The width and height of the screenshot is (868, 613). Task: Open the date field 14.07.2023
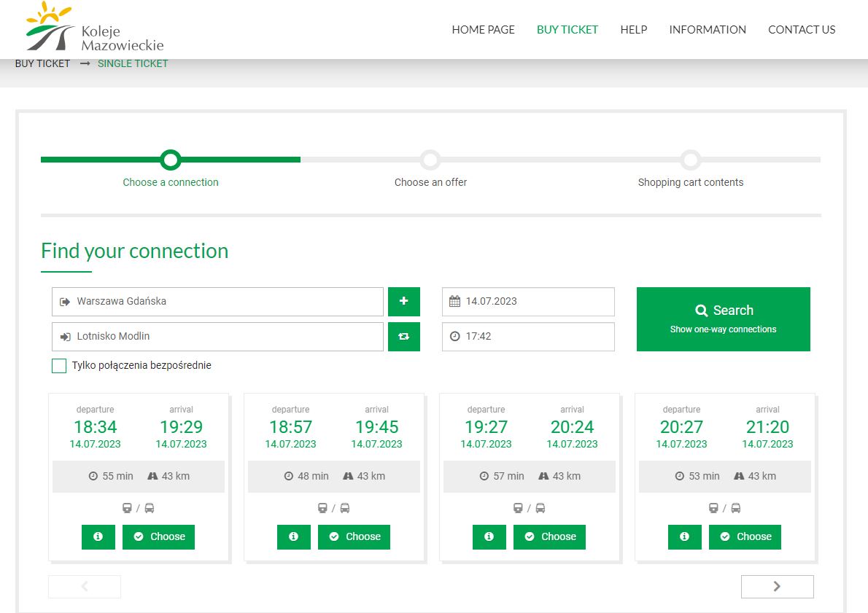pos(528,302)
